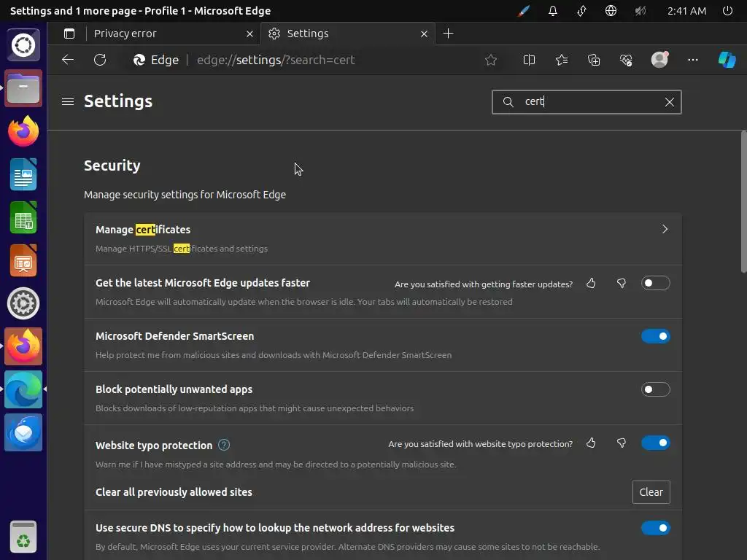Click the Copilot icon in the toolbar

[x=727, y=60]
